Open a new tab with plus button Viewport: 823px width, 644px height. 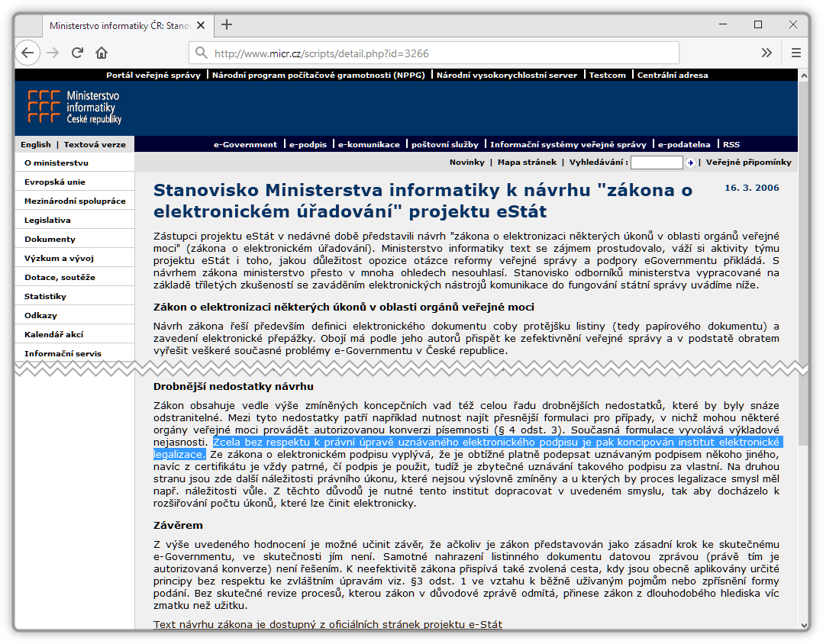click(227, 24)
